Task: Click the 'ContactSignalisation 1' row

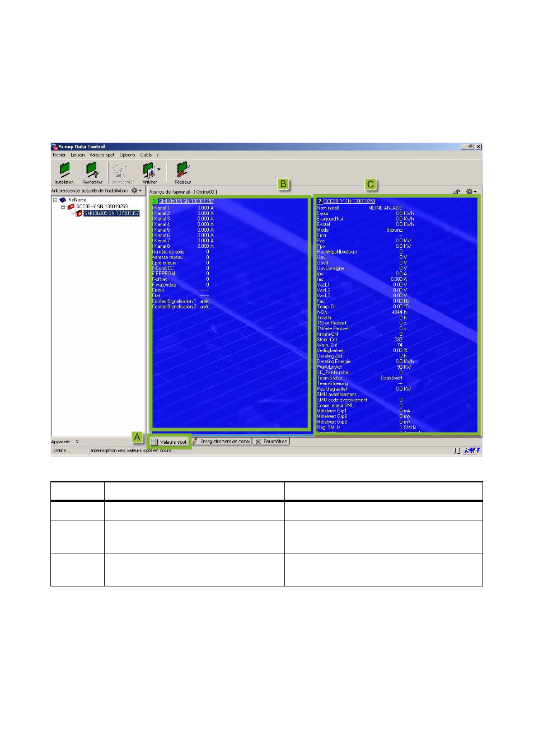Action: 181,301
